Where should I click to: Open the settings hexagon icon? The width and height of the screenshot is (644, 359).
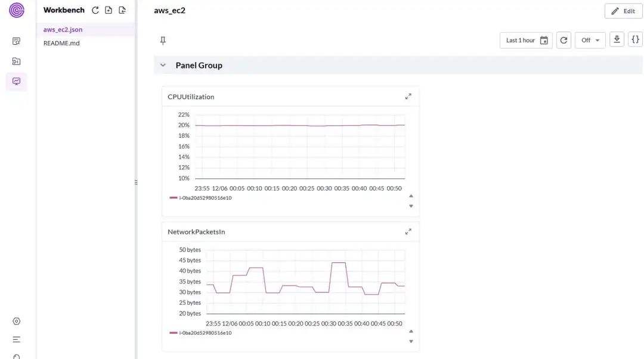(17, 321)
